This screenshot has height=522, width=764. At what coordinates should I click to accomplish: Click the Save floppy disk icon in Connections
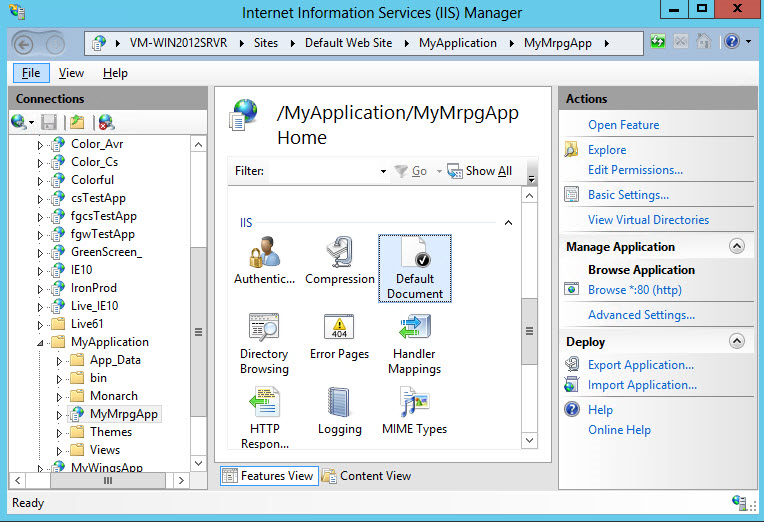[x=49, y=122]
